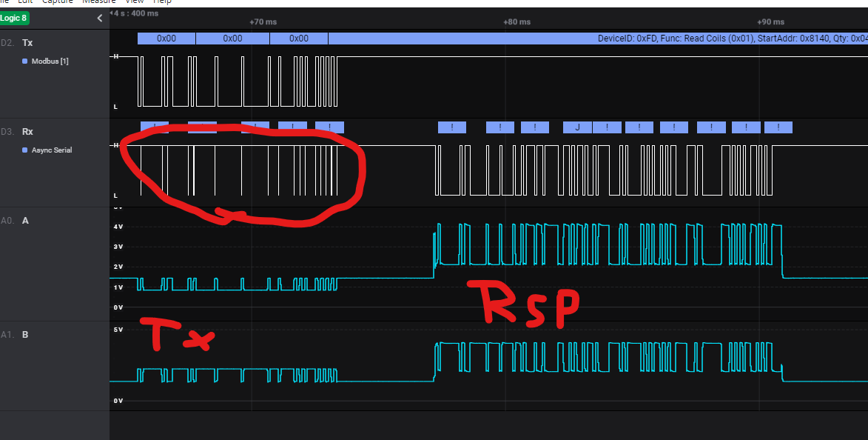Image resolution: width=868 pixels, height=440 pixels.
Task: Select the DeviceID: 0xFD Read Coils frame bubble
Action: [599, 39]
